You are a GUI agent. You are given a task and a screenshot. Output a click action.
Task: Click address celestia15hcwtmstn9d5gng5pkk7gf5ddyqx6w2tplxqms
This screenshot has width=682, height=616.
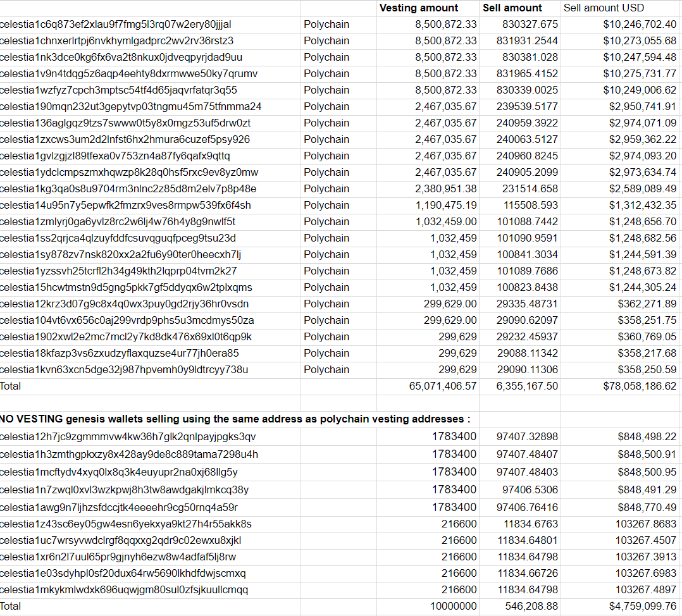pos(126,288)
